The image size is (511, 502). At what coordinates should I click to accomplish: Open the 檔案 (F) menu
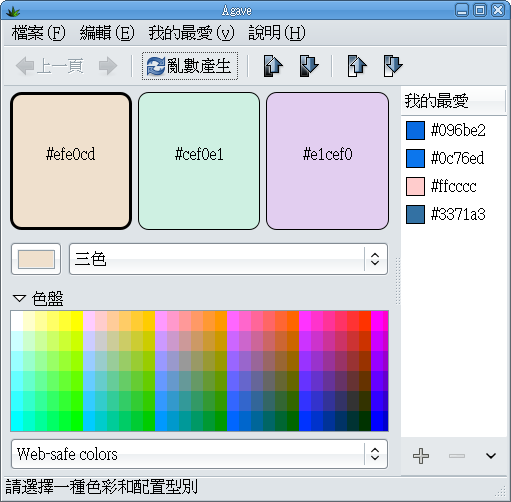point(38,33)
